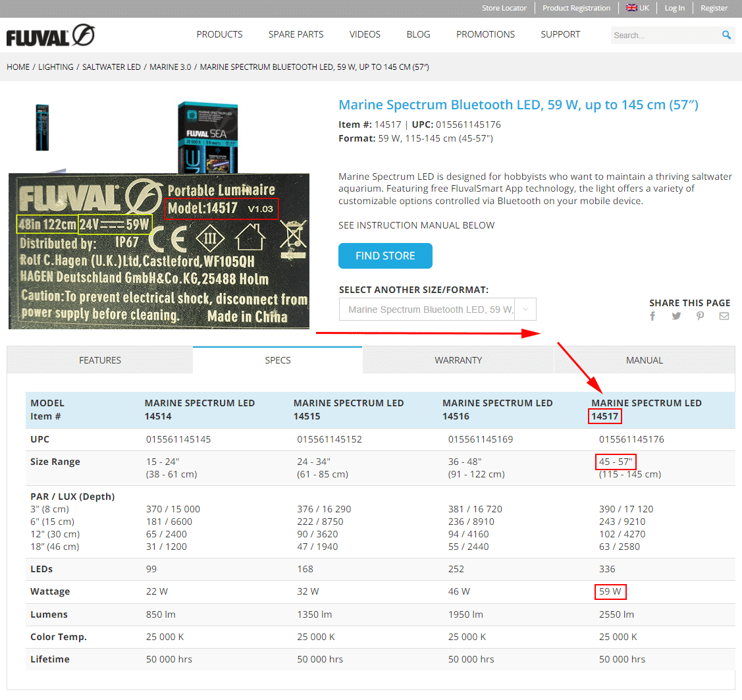
Task: Open the SUPPORT menu item
Action: [560, 34]
